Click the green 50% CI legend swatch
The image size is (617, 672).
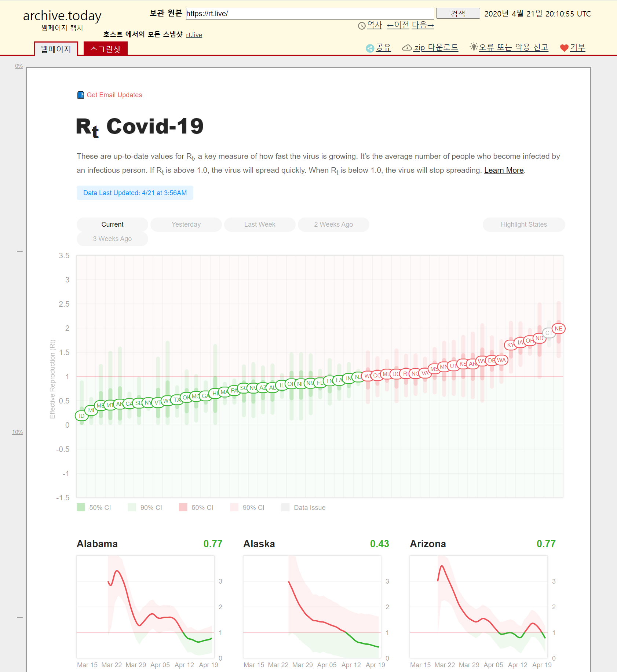point(81,507)
